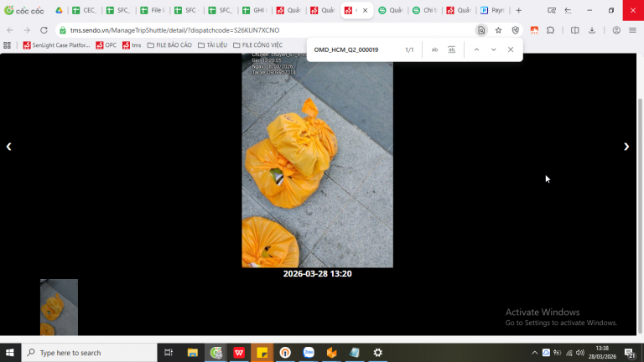644x362 pixels.
Task: Switch to the GHI spreadsheet tab
Action: [x=255, y=11]
